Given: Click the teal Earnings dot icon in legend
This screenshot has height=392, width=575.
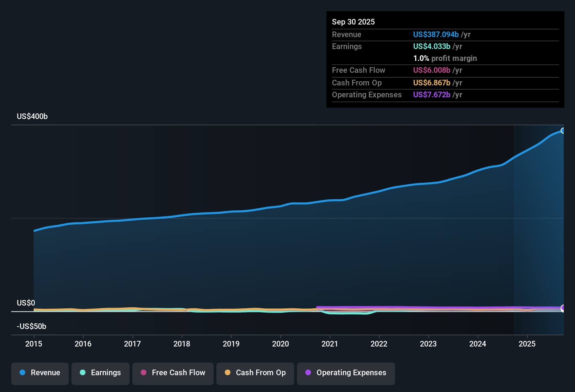Looking at the screenshot, I should (x=83, y=373).
